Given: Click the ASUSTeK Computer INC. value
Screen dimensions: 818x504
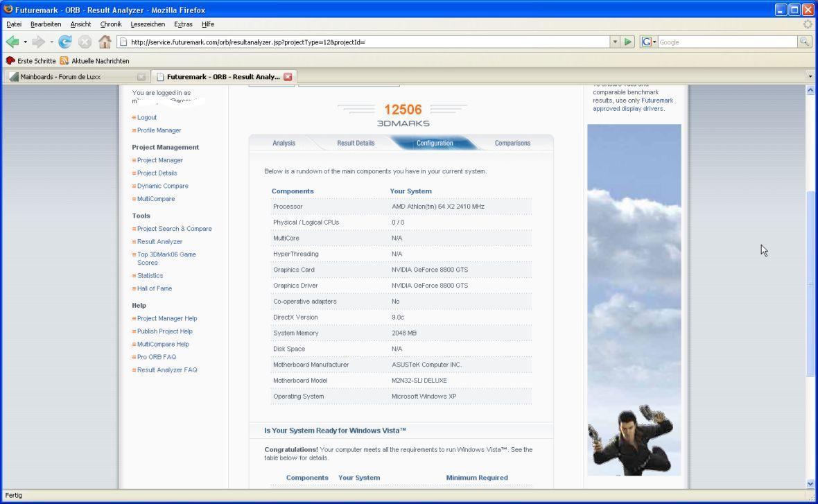Looking at the screenshot, I should 426,365.
